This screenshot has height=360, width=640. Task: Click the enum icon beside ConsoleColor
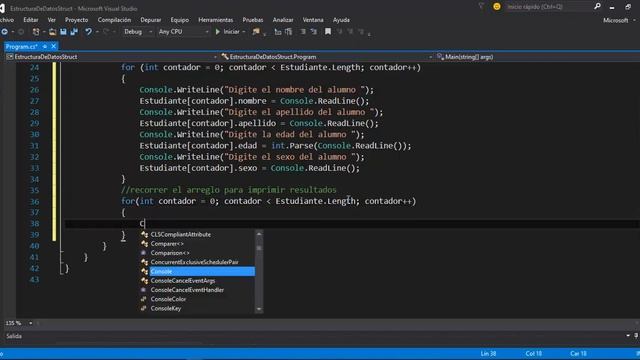click(144, 299)
